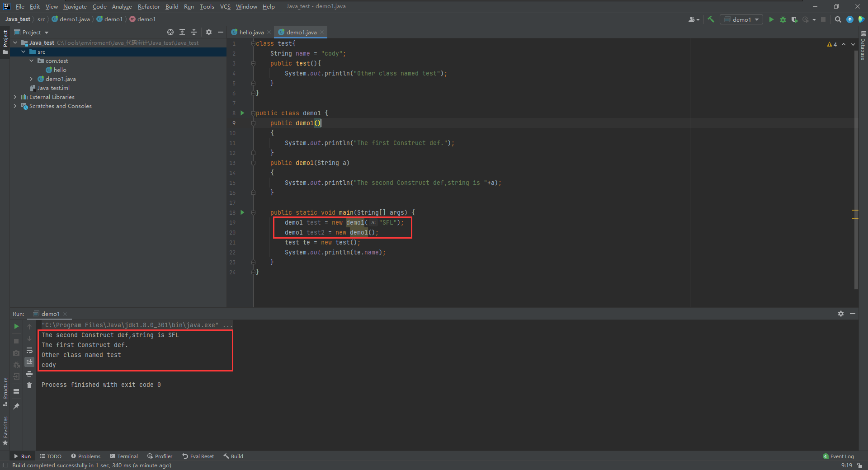Open the File menu
This screenshot has height=470, width=868.
click(x=20, y=6)
